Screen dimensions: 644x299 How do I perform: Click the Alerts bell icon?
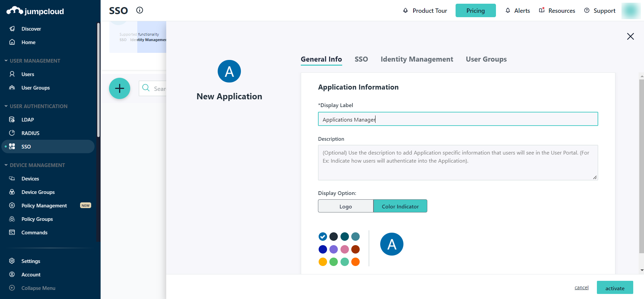click(x=508, y=10)
